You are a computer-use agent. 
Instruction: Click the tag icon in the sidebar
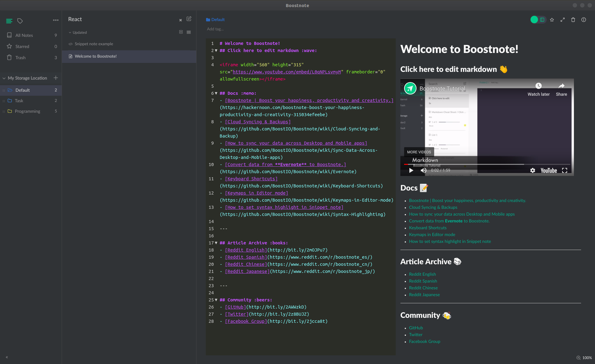(x=20, y=21)
